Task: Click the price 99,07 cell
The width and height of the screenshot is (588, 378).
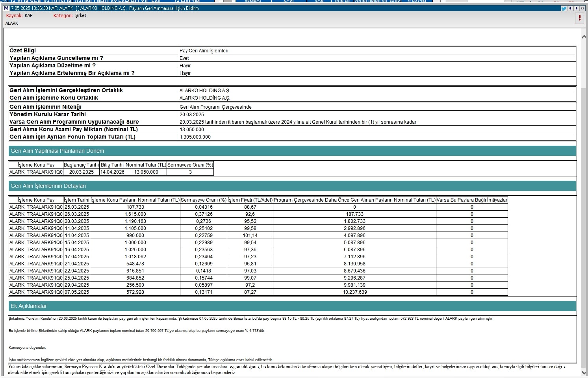Action: [250, 278]
